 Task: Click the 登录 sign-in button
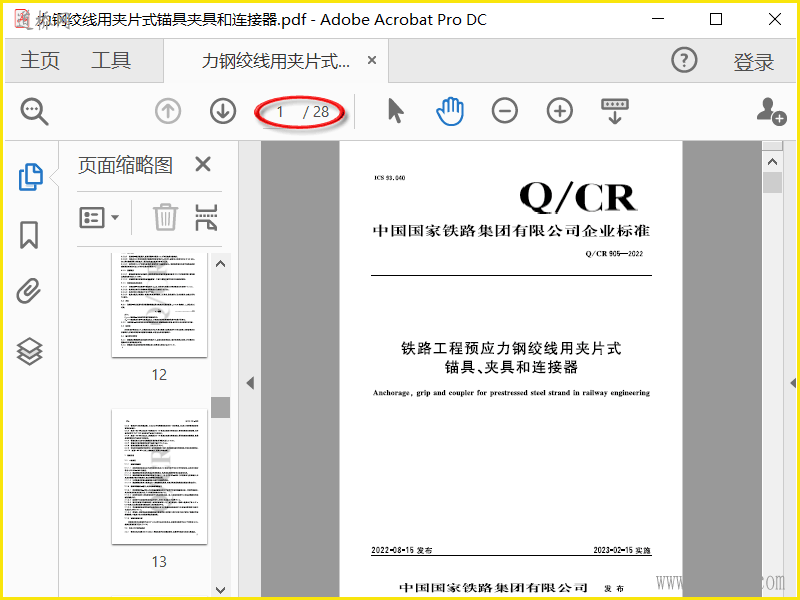click(754, 62)
